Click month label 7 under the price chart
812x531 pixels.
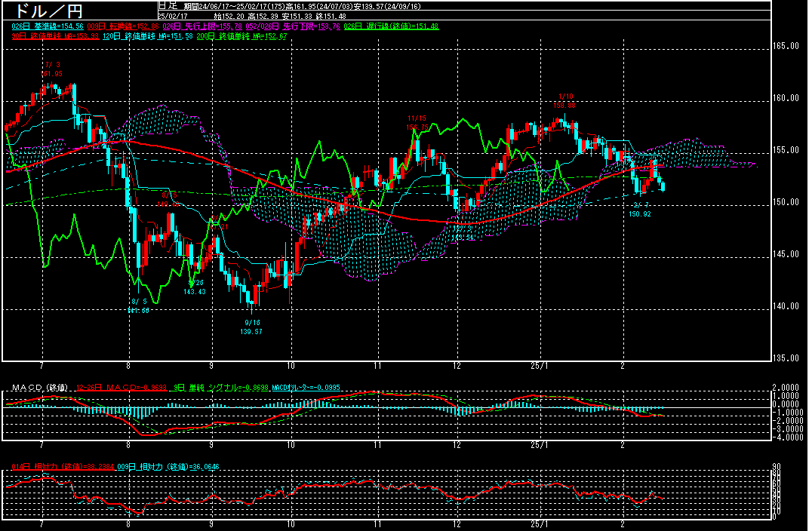pos(42,366)
